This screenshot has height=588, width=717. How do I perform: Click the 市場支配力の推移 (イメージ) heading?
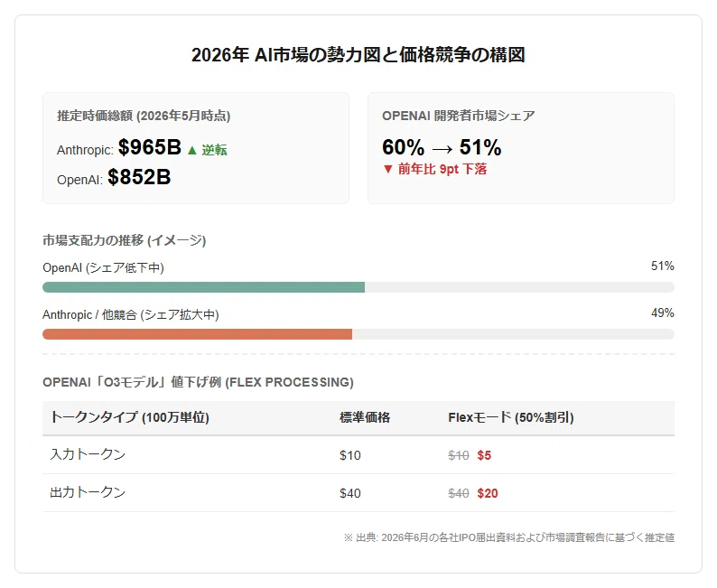[x=125, y=240]
